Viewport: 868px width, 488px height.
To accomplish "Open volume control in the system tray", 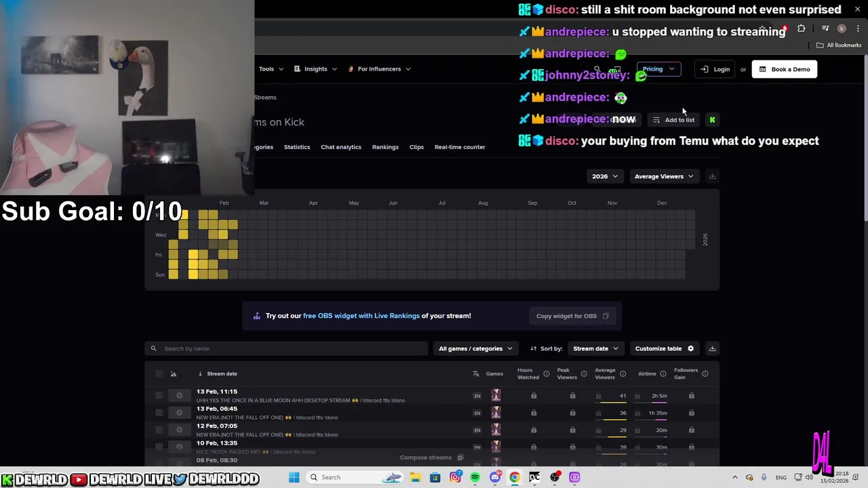I will tap(809, 477).
